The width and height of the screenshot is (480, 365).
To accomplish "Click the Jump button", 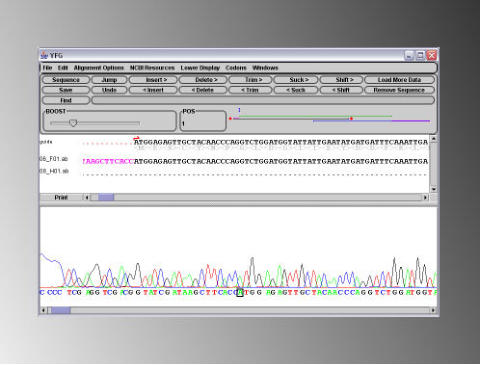I will click(109, 80).
